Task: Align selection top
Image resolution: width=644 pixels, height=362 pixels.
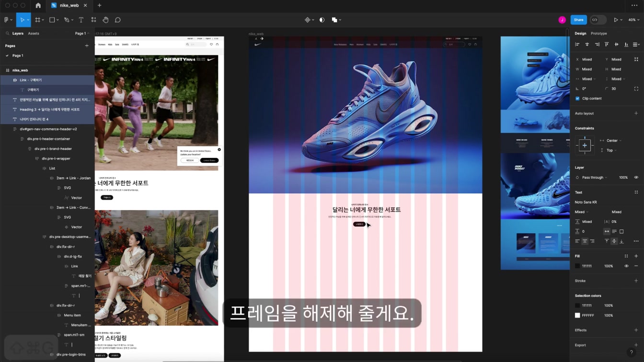Action: [x=607, y=45]
